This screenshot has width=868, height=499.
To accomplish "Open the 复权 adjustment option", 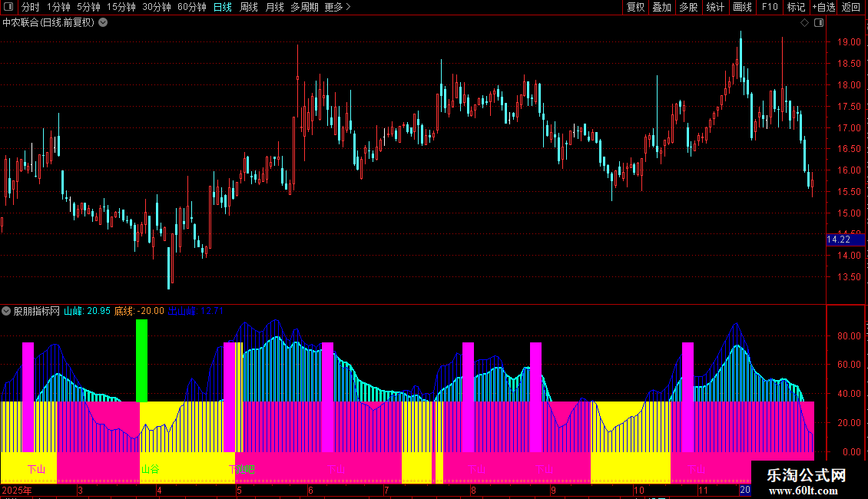I will tap(635, 7).
